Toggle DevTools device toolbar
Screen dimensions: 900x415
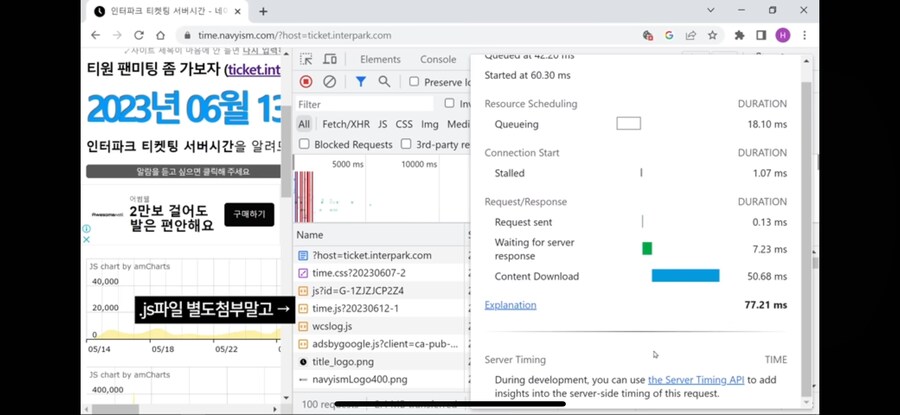(329, 59)
